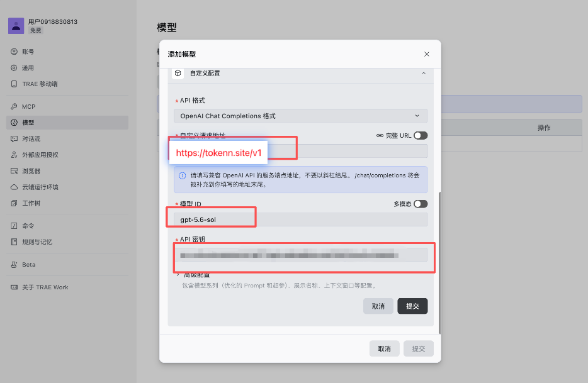Collapse the 自定义配置 section

point(424,73)
